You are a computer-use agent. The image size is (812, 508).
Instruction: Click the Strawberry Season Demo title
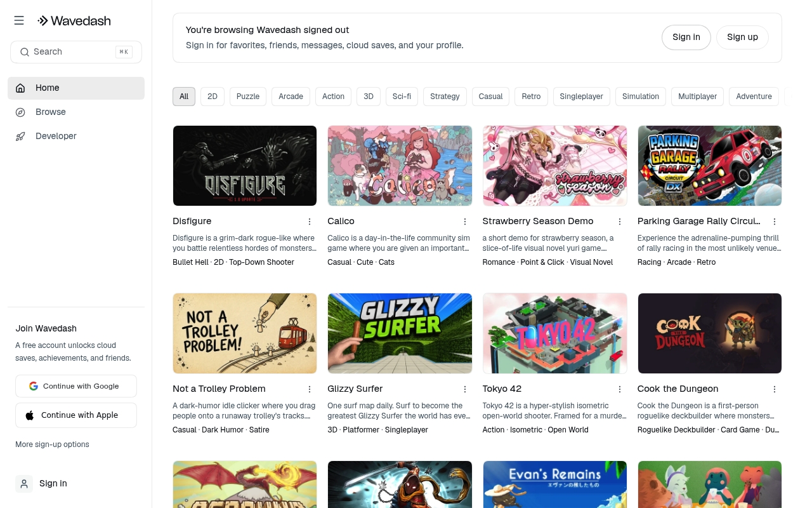tap(538, 222)
